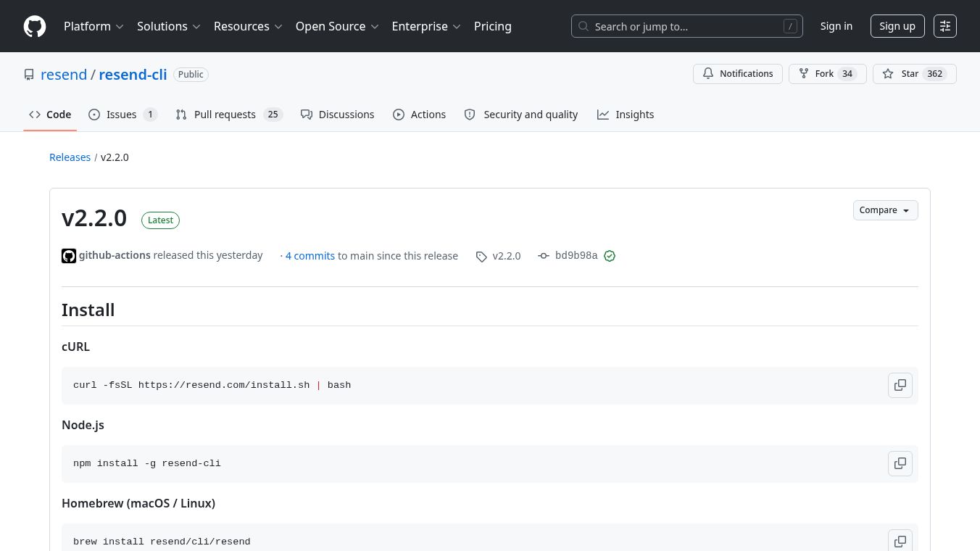Screen dimensions: 980x551
Task: Click the Latest release badge
Action: tap(160, 220)
